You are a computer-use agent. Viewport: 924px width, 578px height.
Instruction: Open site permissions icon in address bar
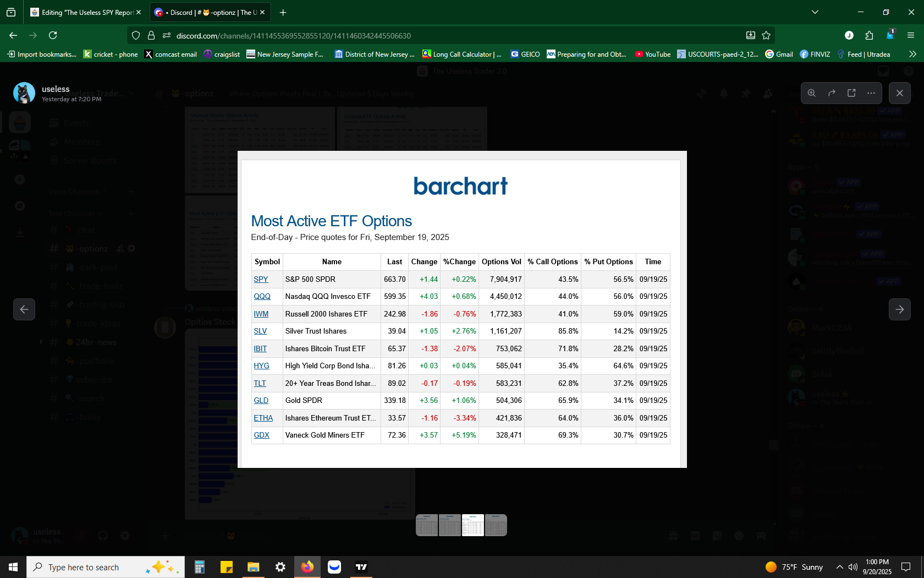(167, 35)
